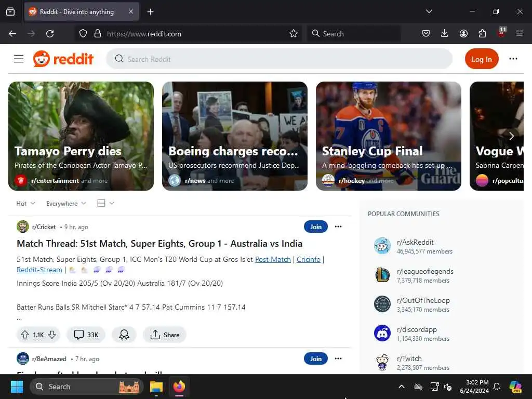Open the Boeing charges card
532x399 pixels.
pos(235,136)
